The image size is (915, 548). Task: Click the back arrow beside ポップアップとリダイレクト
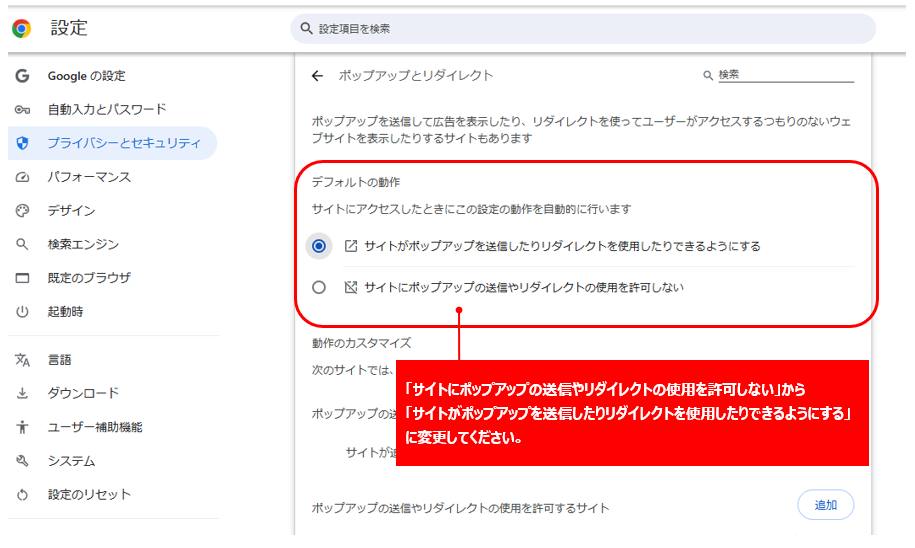click(317, 76)
